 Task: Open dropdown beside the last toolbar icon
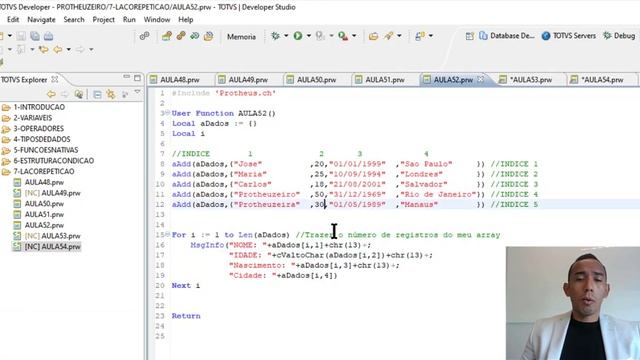(431, 36)
